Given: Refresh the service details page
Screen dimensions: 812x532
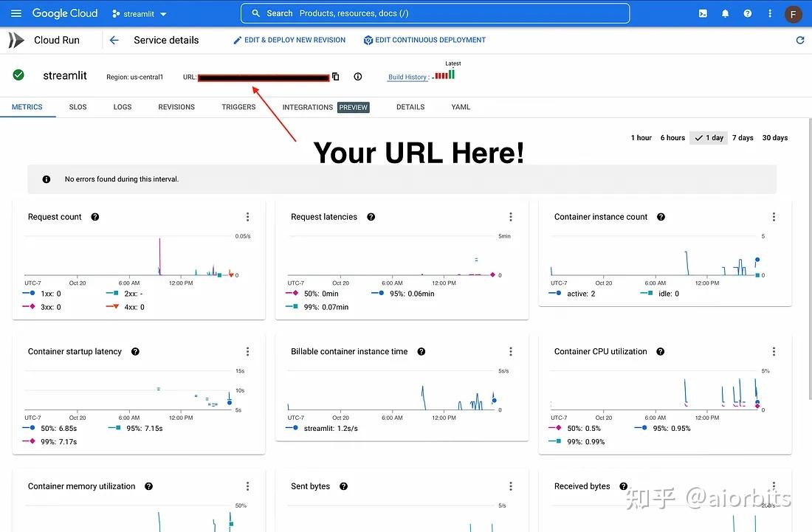Looking at the screenshot, I should (x=799, y=40).
